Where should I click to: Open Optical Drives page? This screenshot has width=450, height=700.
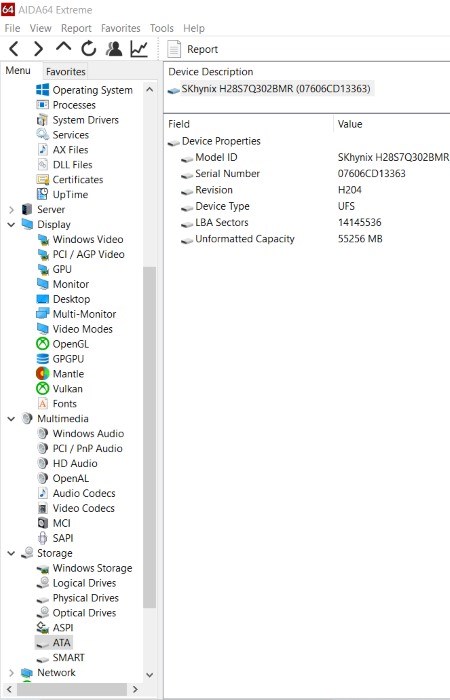[x=76, y=613]
